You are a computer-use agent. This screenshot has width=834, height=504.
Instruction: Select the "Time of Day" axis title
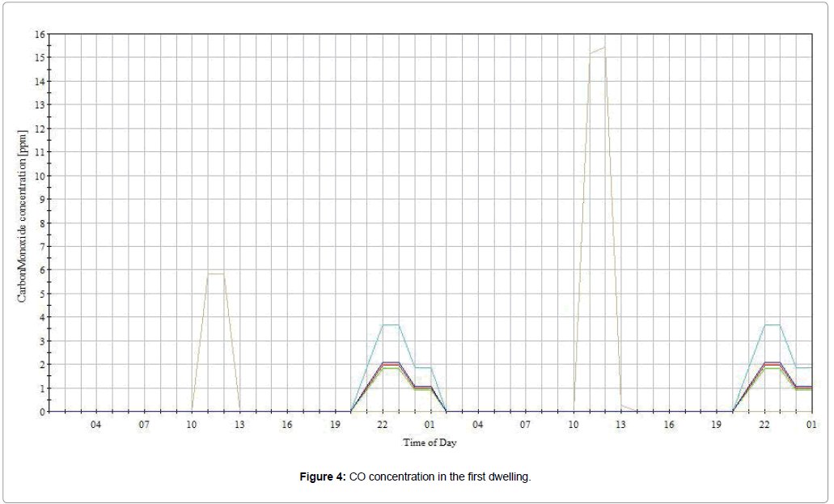click(430, 443)
